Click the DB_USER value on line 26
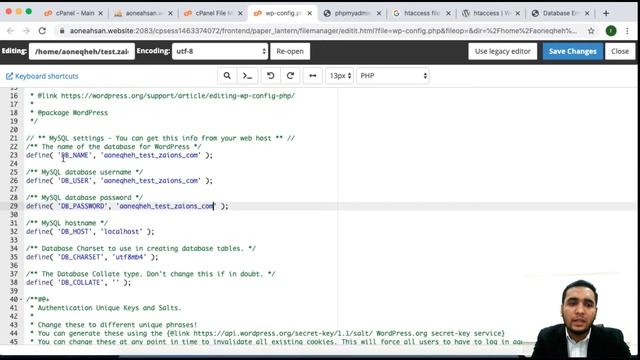The width and height of the screenshot is (640, 360). [151, 180]
